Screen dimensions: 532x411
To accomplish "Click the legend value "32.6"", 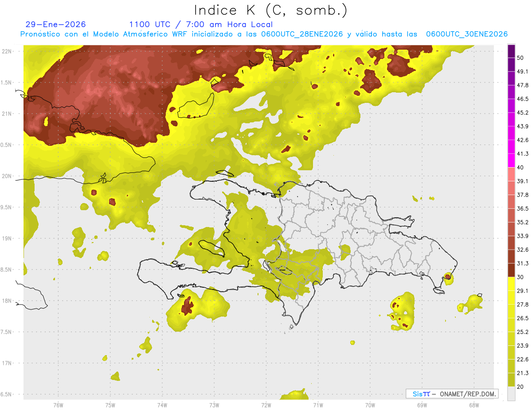I will tap(522, 250).
